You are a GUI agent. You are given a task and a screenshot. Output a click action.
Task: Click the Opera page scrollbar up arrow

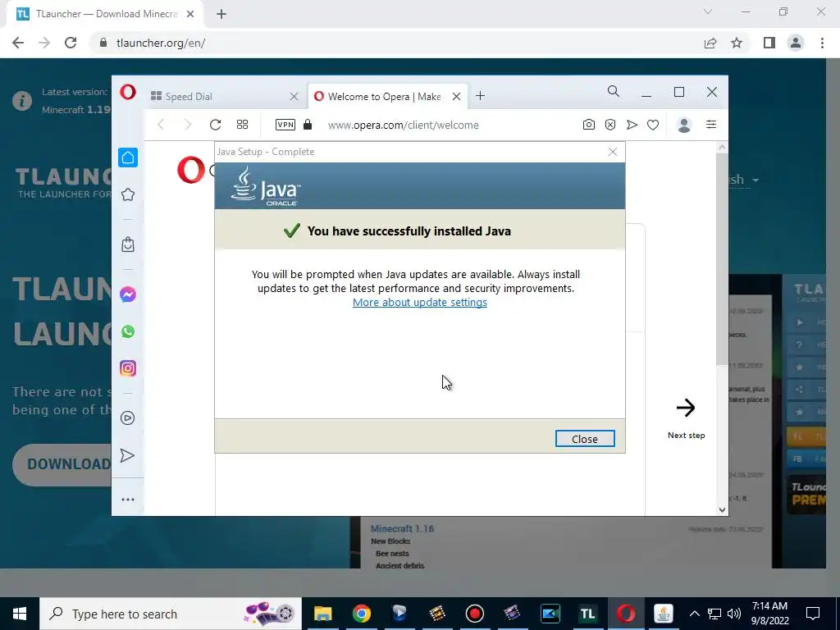coord(722,147)
